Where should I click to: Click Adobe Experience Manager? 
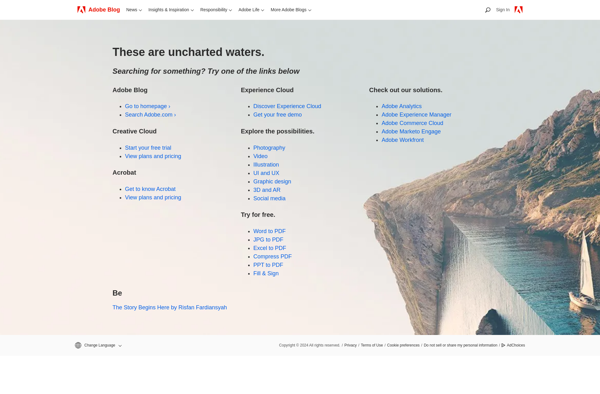(x=416, y=115)
